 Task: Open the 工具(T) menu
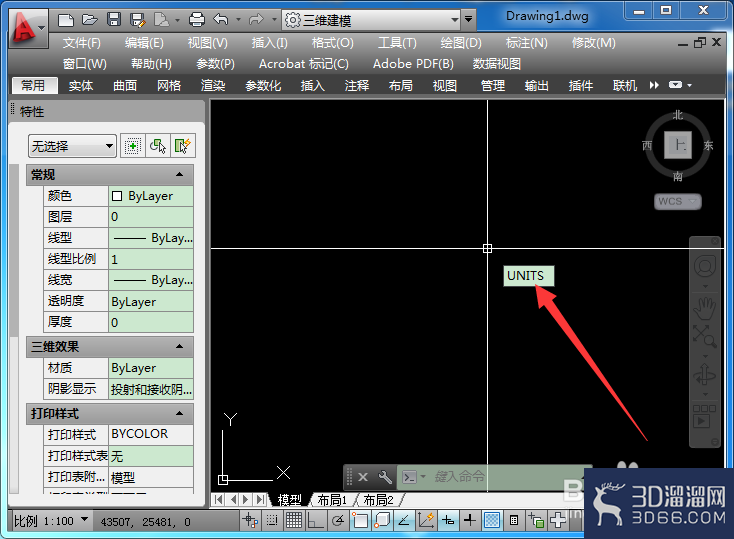[397, 43]
